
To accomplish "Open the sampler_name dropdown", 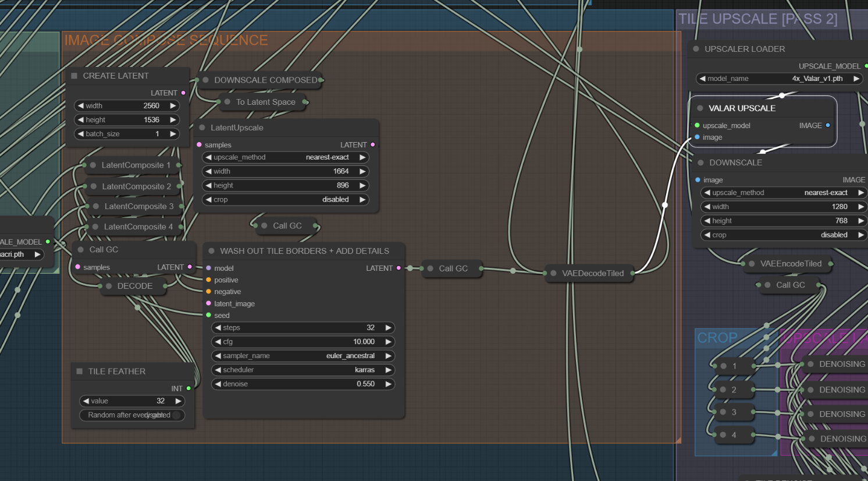I will coord(303,356).
